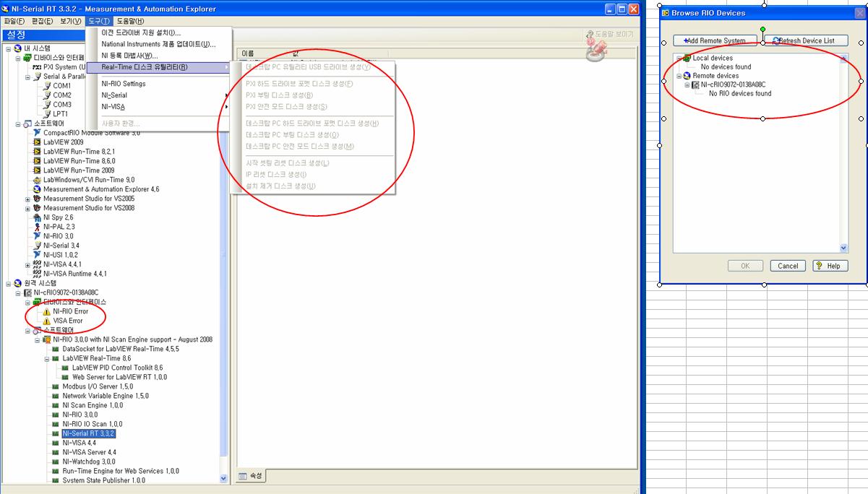Click the CompactRIO Module Software icon
The width and height of the screenshot is (868, 494).
38,133
